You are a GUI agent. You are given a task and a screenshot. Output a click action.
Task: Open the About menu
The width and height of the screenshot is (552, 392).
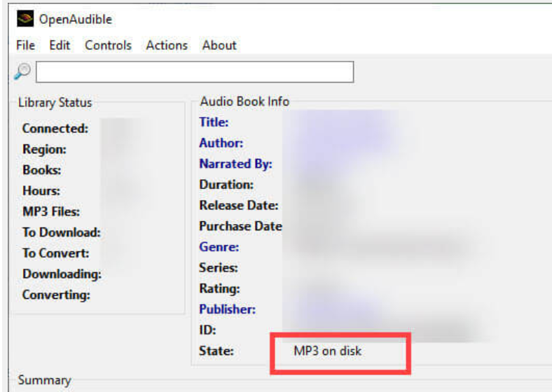coord(219,45)
